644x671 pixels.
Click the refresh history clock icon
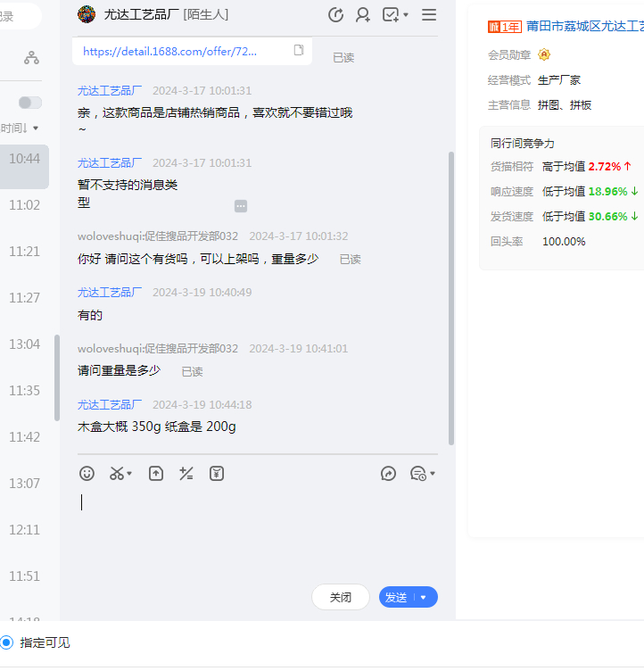point(336,14)
